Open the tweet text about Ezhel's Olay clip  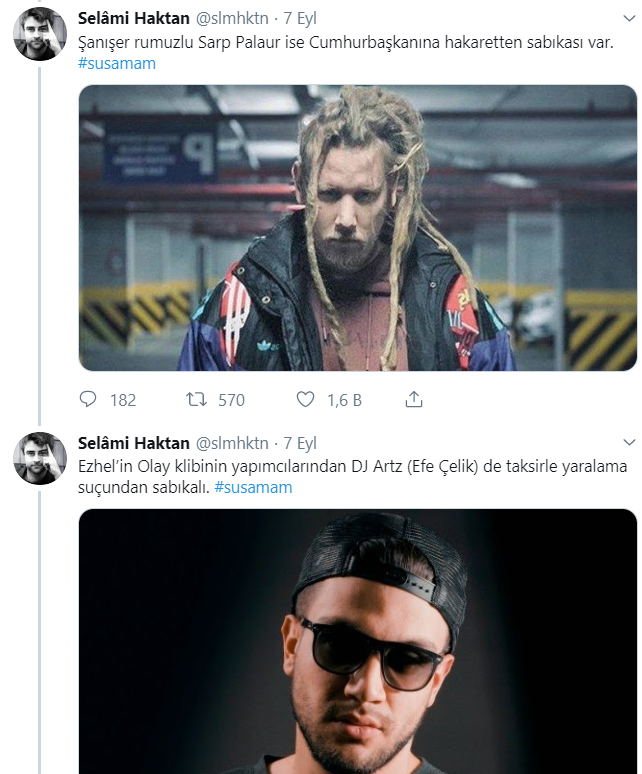pos(340,468)
